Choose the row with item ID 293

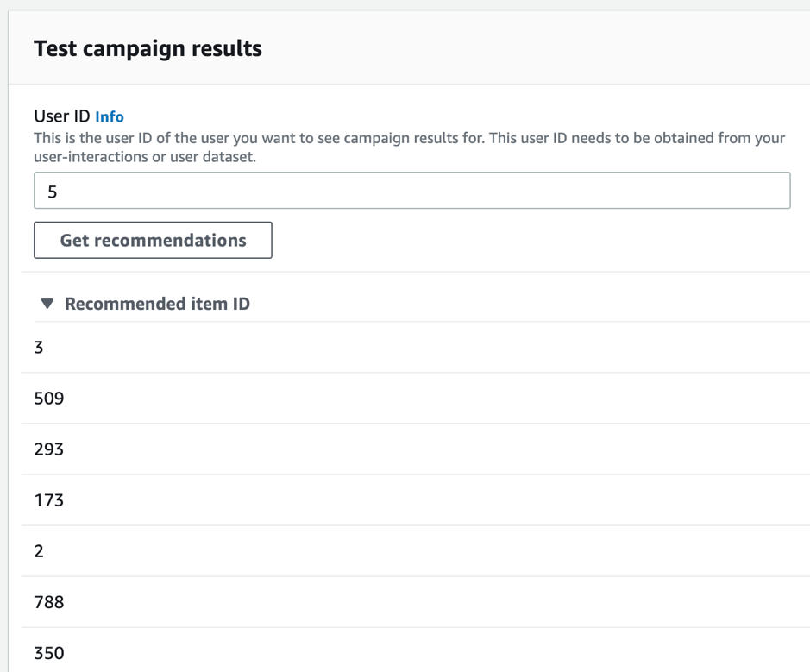point(49,449)
